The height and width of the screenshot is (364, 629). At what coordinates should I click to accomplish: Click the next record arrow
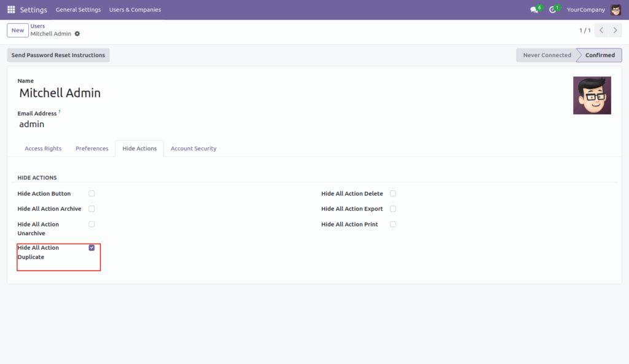point(615,29)
